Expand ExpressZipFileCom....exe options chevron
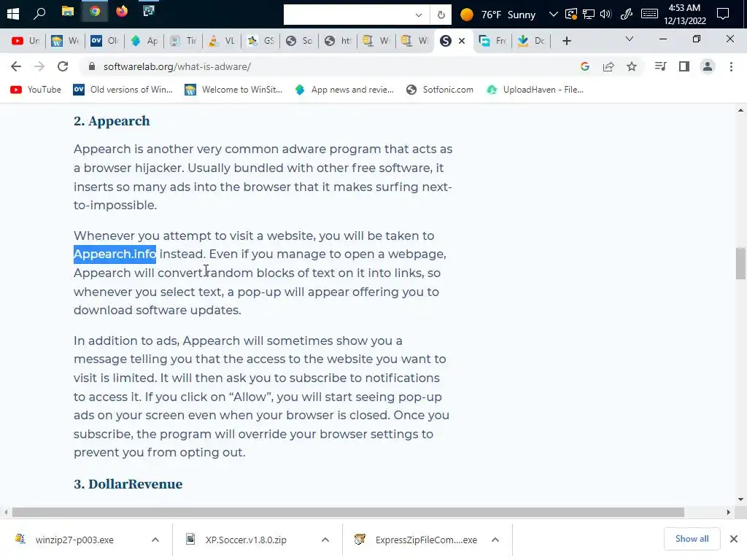747x560 pixels. tap(495, 540)
